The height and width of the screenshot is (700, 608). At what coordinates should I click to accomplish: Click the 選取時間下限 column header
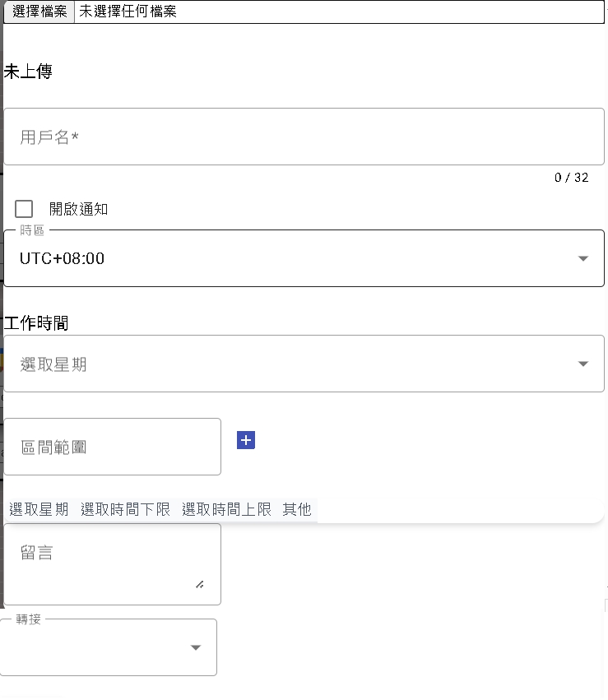[x=125, y=509]
